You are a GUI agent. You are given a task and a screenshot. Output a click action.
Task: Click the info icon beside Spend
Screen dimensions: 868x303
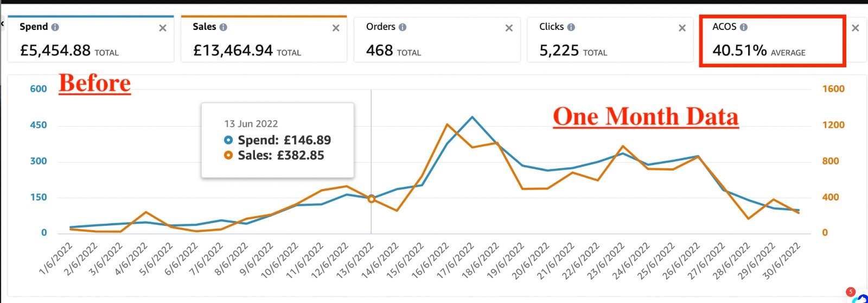coord(55,27)
